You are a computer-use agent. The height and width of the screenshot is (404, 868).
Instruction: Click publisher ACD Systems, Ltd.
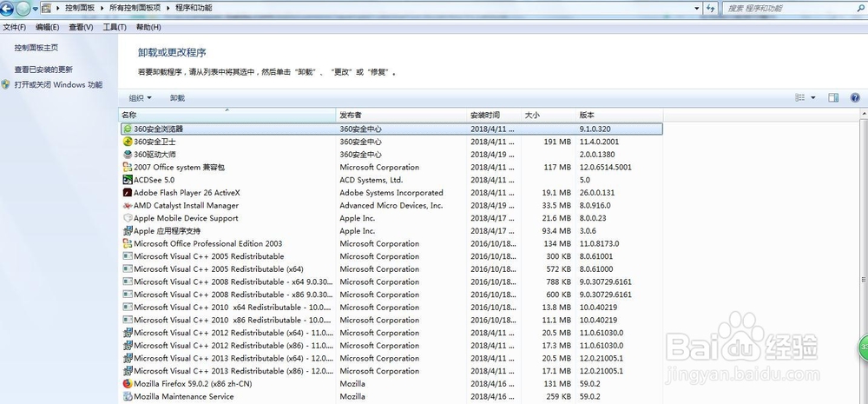pyautogui.click(x=372, y=180)
